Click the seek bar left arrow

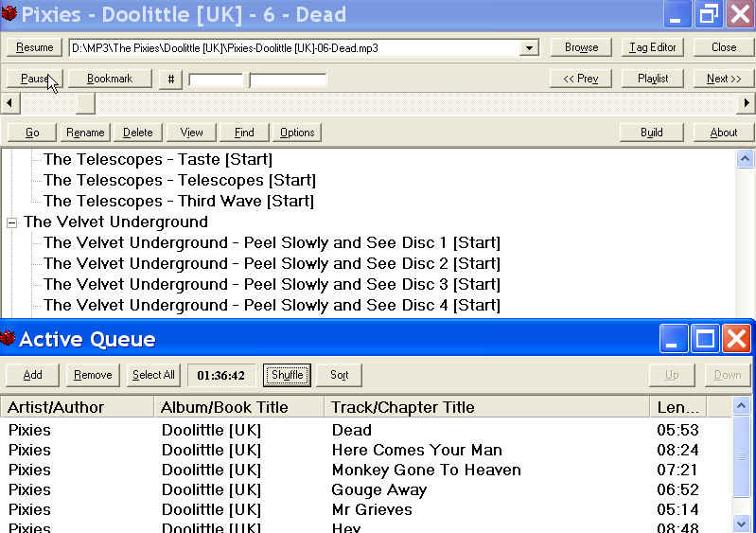click(9, 103)
